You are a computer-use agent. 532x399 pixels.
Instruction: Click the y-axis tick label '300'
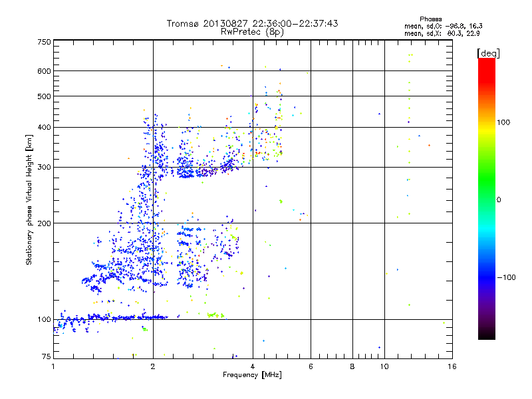[45, 168]
